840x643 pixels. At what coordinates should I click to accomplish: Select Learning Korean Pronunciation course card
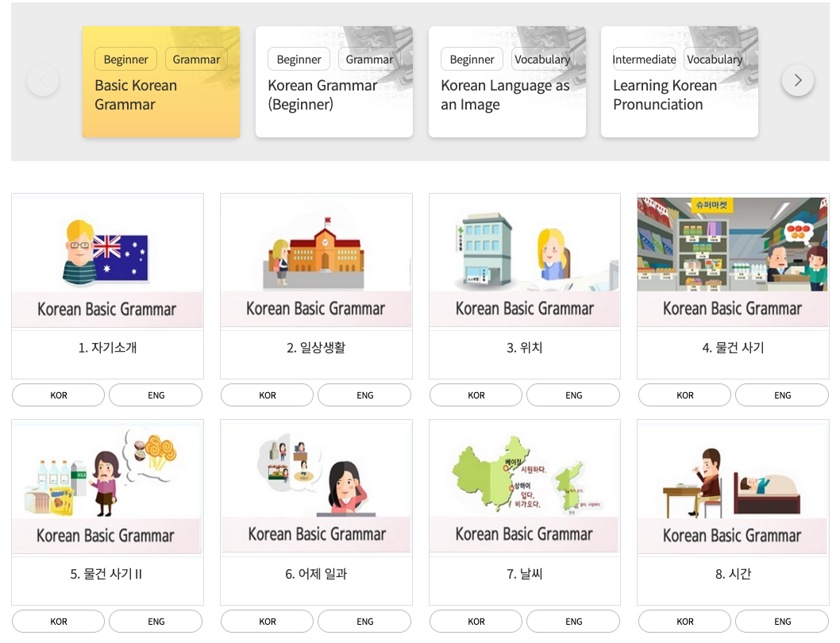tap(679, 83)
